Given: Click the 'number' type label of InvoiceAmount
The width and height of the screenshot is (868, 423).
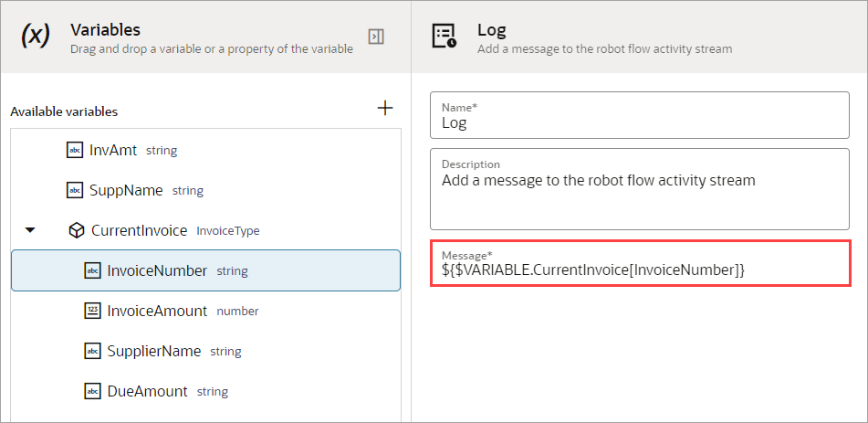Looking at the screenshot, I should click(x=237, y=312).
